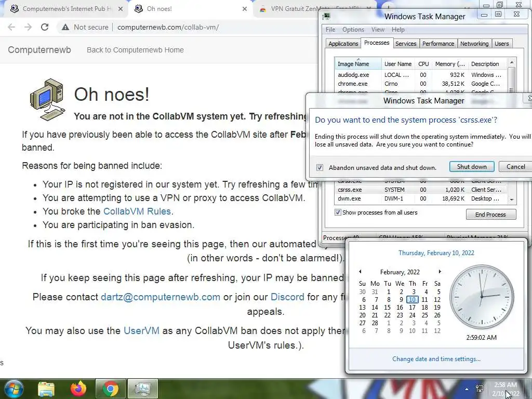Click 'Thursday, February 10, 2022' date link
Screen dimensions: 532x399
(x=436, y=253)
